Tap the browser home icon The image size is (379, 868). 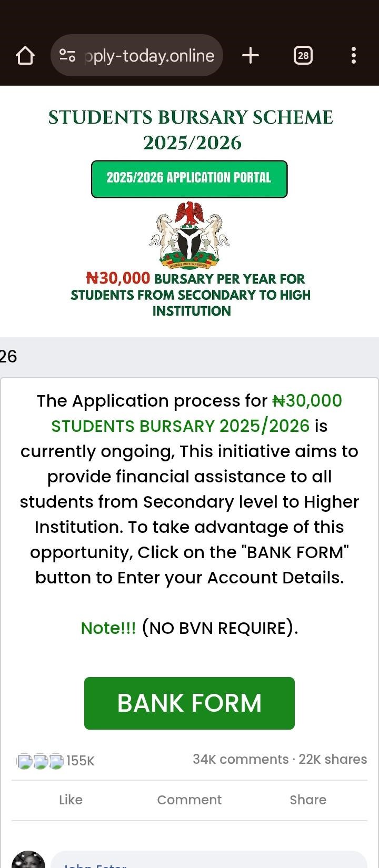coord(25,55)
